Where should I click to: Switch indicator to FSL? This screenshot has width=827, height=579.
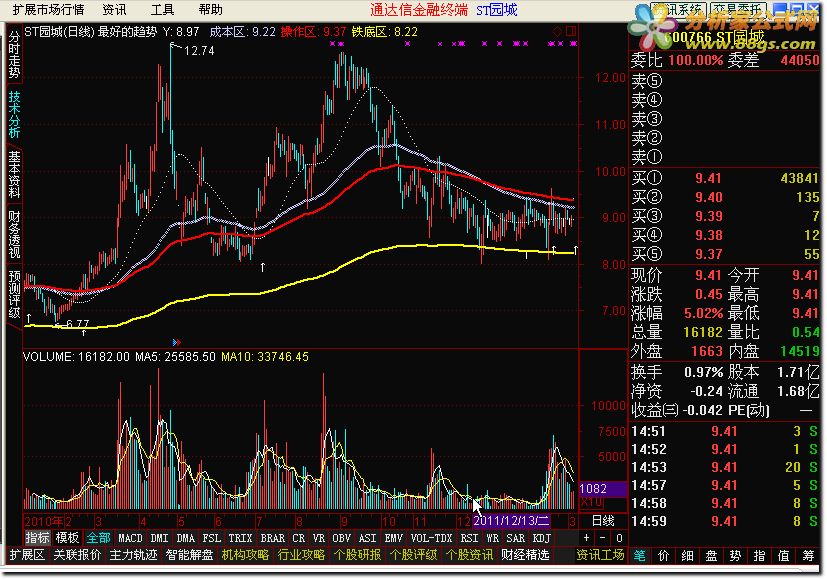(211, 538)
